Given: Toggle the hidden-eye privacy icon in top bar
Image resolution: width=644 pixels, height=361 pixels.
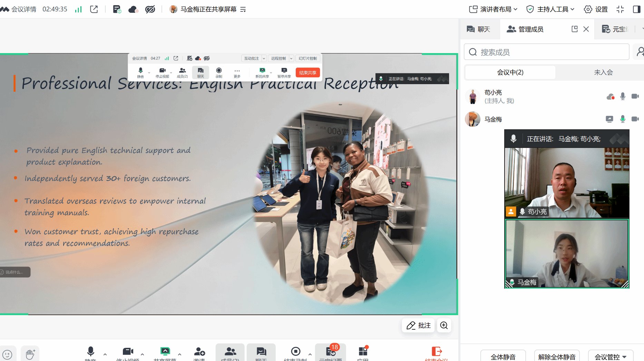Looking at the screenshot, I should [x=150, y=9].
